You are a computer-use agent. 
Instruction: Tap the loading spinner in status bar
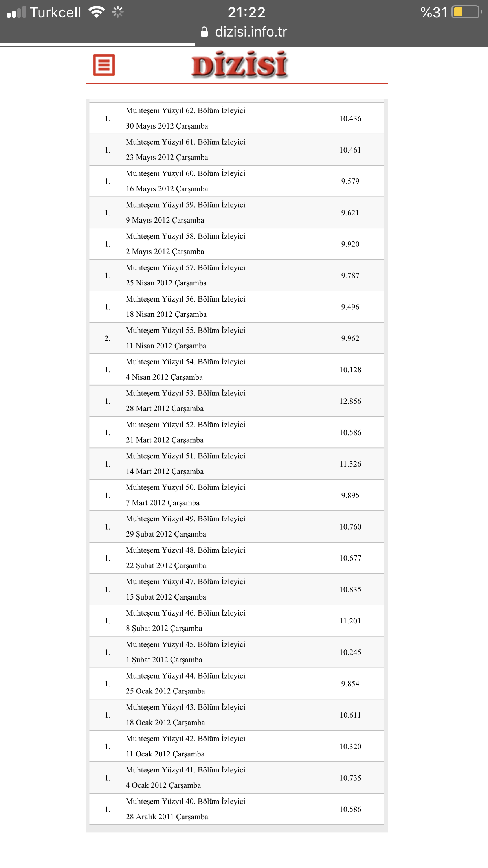coord(117,12)
